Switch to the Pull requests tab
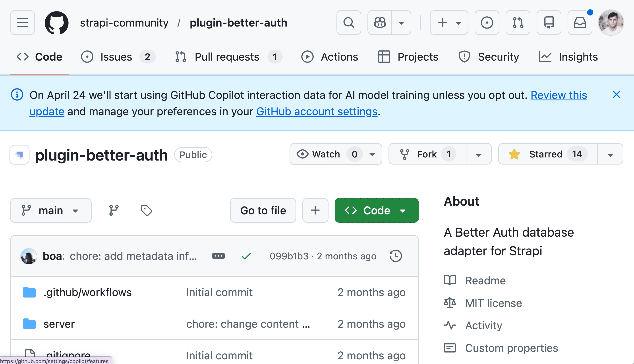634x364 pixels. point(228,57)
